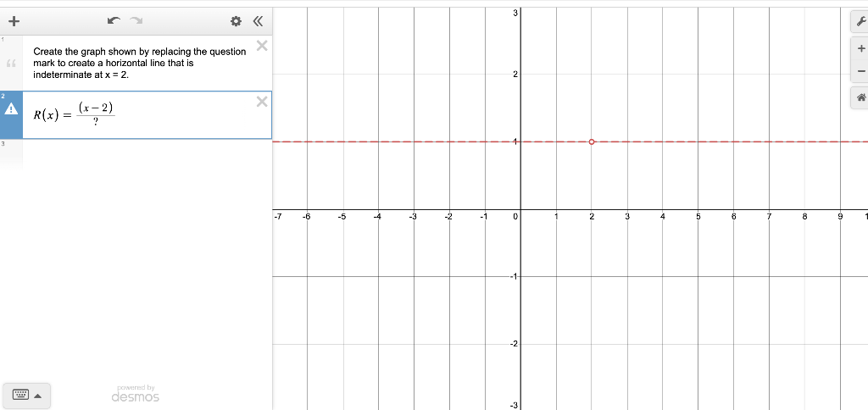
Task: Zoom out using the minus button
Action: pos(861,71)
